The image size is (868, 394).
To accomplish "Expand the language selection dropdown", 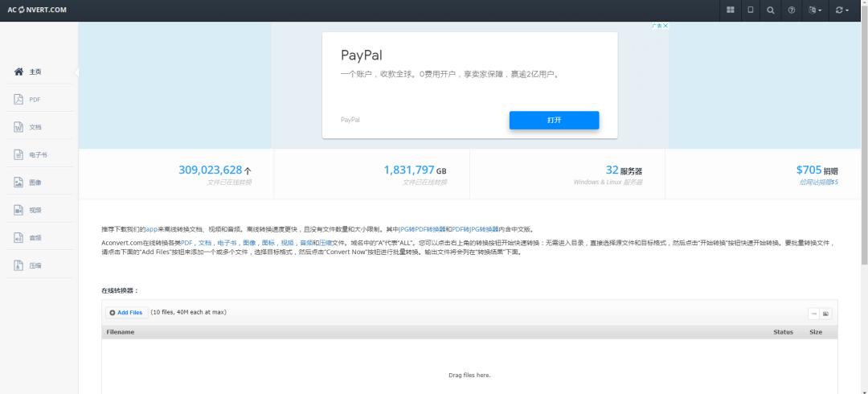I will [815, 10].
